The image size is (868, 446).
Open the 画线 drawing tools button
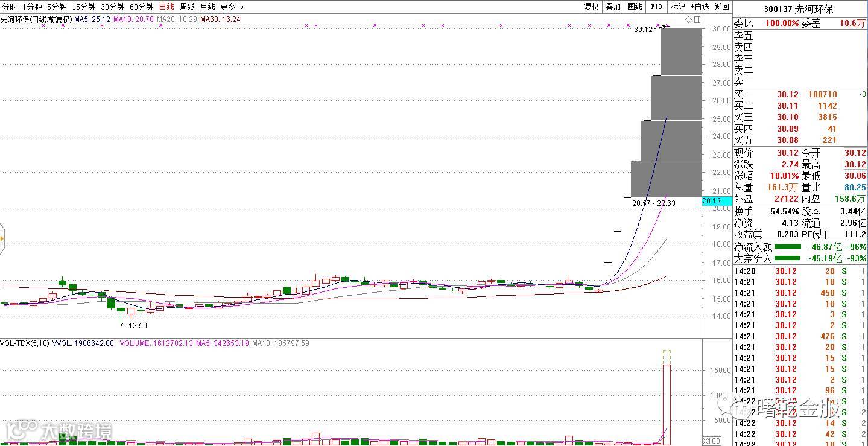(x=635, y=7)
